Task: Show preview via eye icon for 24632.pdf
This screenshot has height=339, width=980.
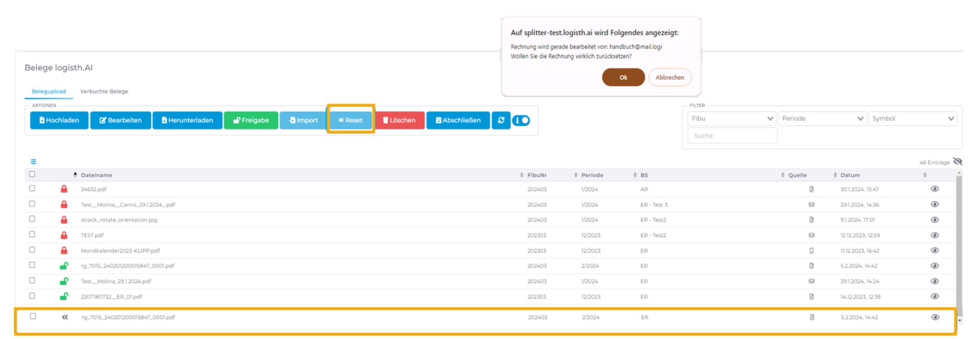Action: pyautogui.click(x=935, y=189)
